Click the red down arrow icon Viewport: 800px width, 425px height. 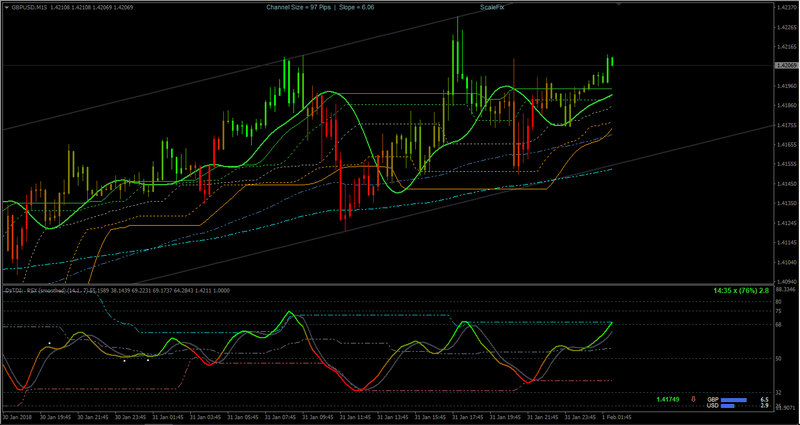coord(693,399)
